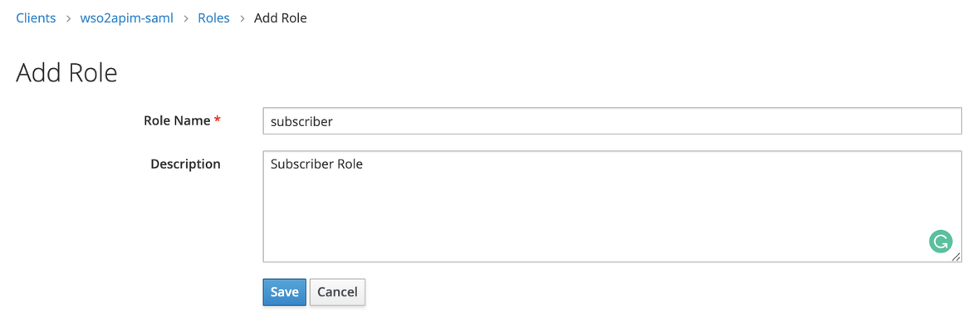Open the wso2apim-saml client breadcrumb
Image resolution: width=980 pixels, height=323 pixels.
pos(126,18)
